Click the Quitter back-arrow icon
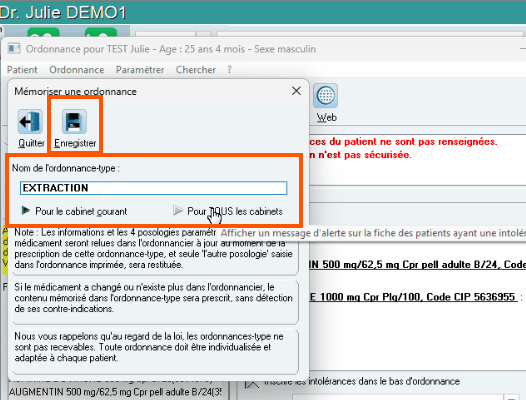The image size is (526, 400). click(x=30, y=121)
